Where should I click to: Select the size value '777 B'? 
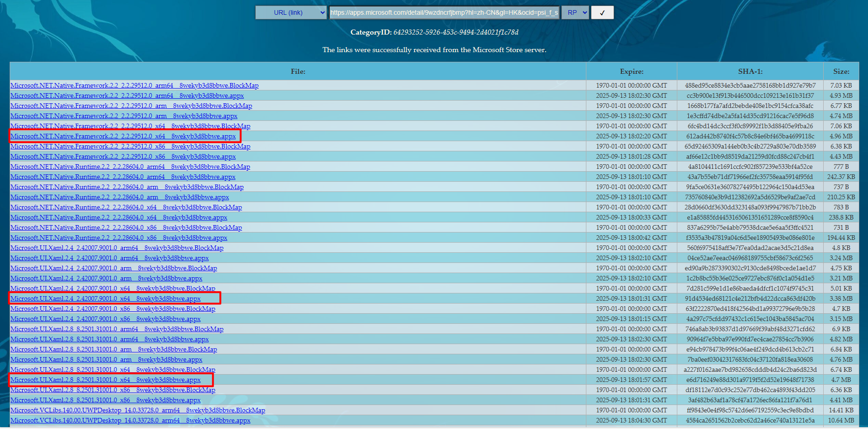pos(841,167)
